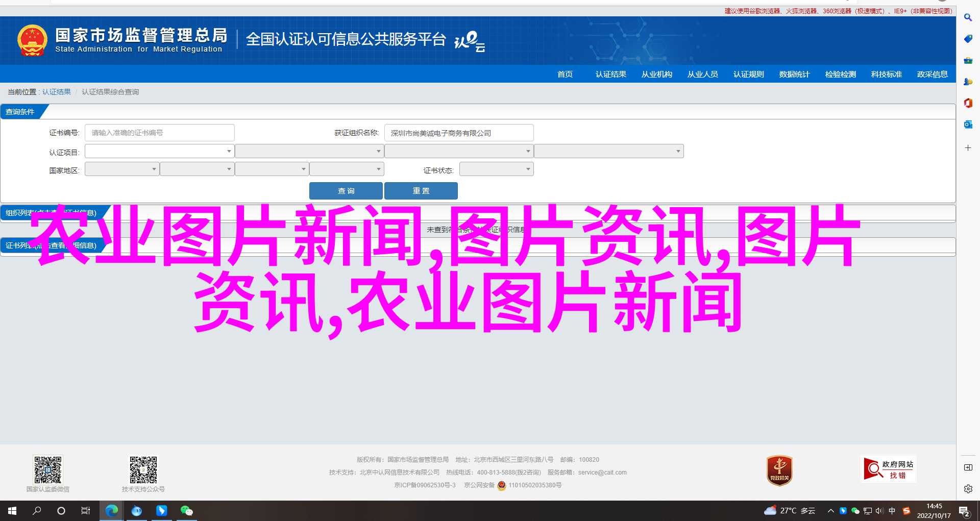Click the 认e云 logo in header

(x=469, y=41)
